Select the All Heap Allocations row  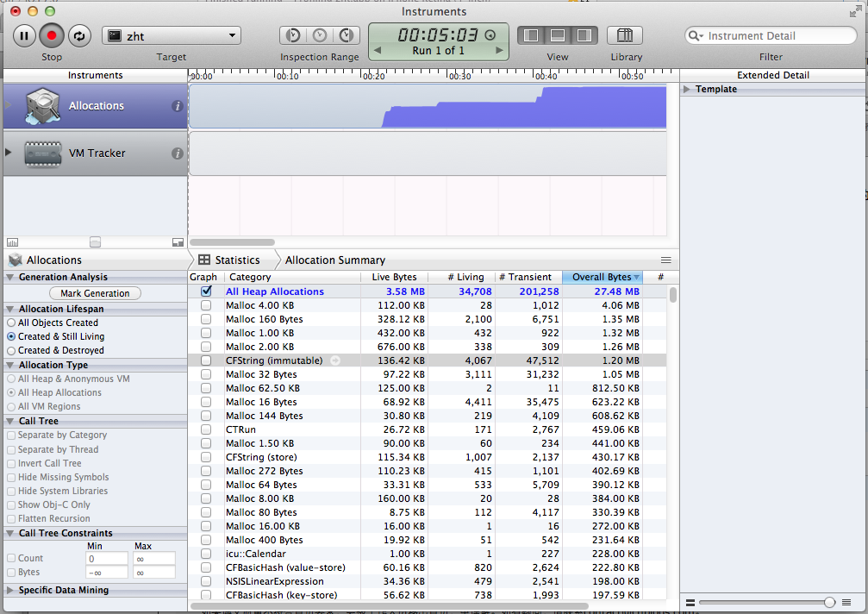click(x=428, y=291)
